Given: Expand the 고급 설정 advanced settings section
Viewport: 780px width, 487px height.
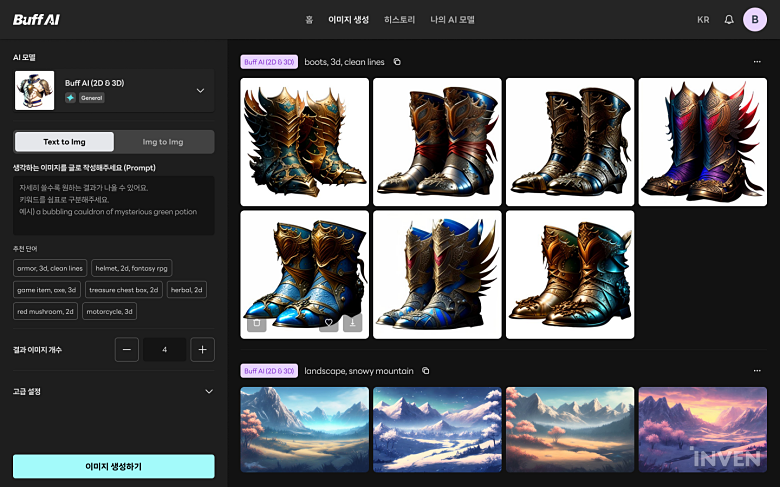Looking at the screenshot, I should [x=208, y=391].
